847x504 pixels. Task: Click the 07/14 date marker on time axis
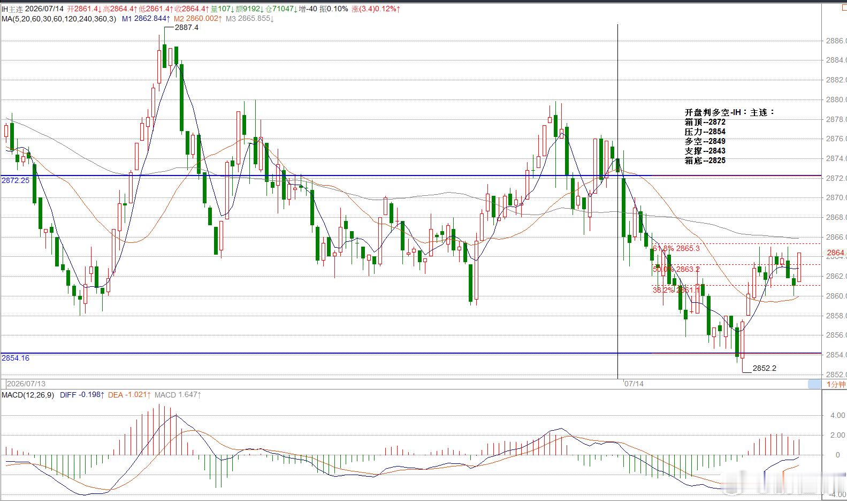[x=634, y=384]
